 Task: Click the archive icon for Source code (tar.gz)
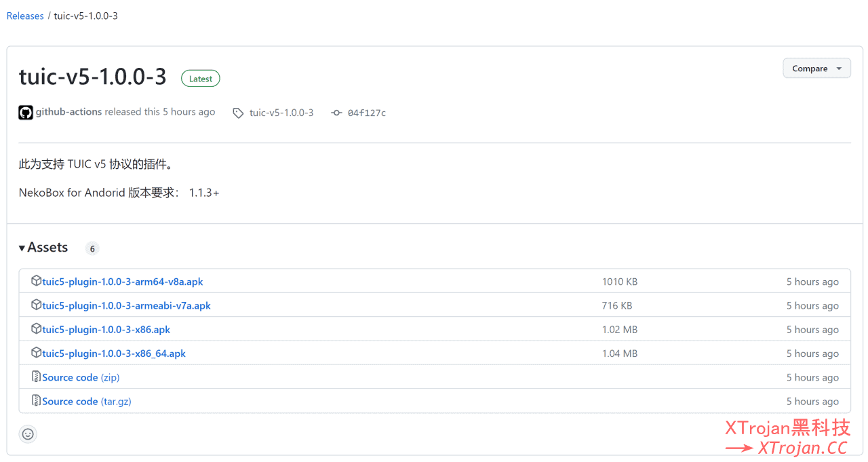[x=37, y=401]
